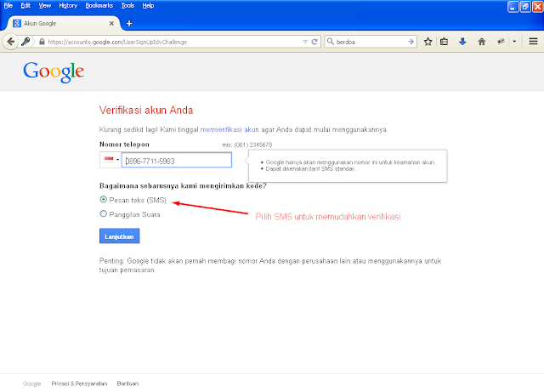This screenshot has height=392, width=544.
Task: Open the Edit menu
Action: click(x=25, y=6)
